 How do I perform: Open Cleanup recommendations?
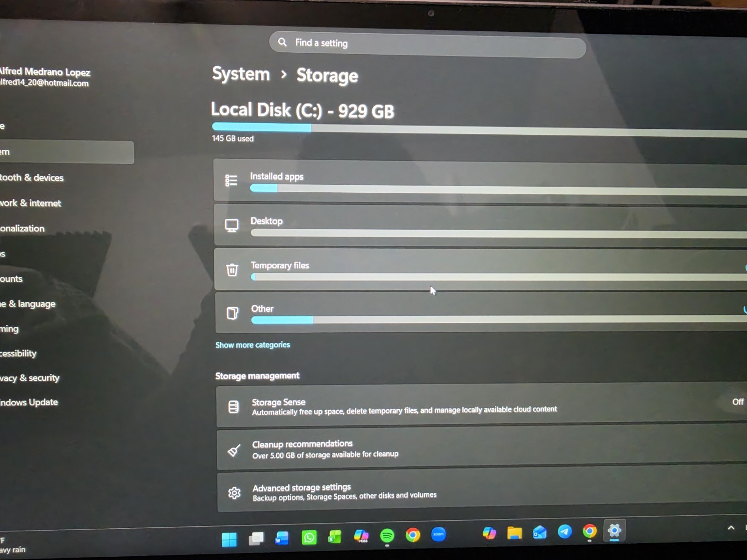tap(482, 449)
